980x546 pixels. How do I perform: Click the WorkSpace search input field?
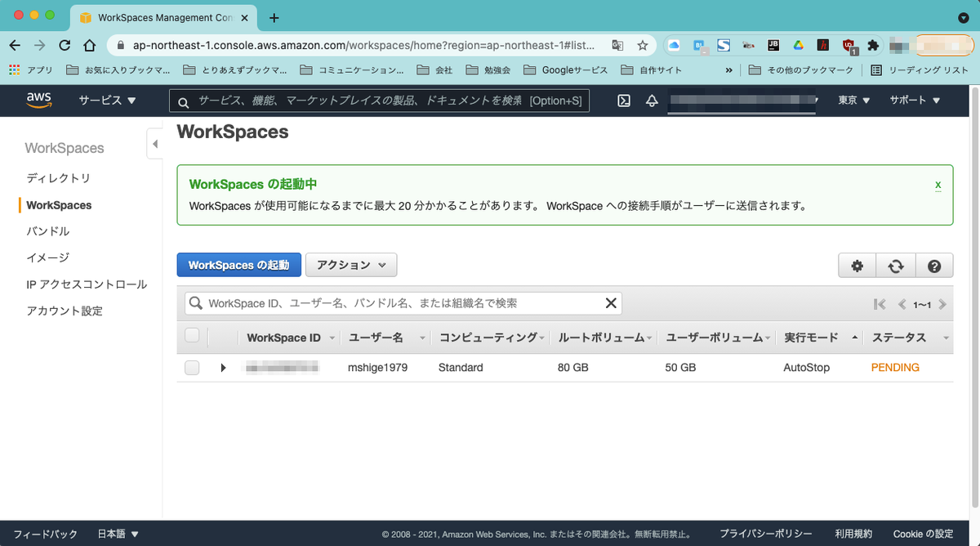click(x=392, y=302)
